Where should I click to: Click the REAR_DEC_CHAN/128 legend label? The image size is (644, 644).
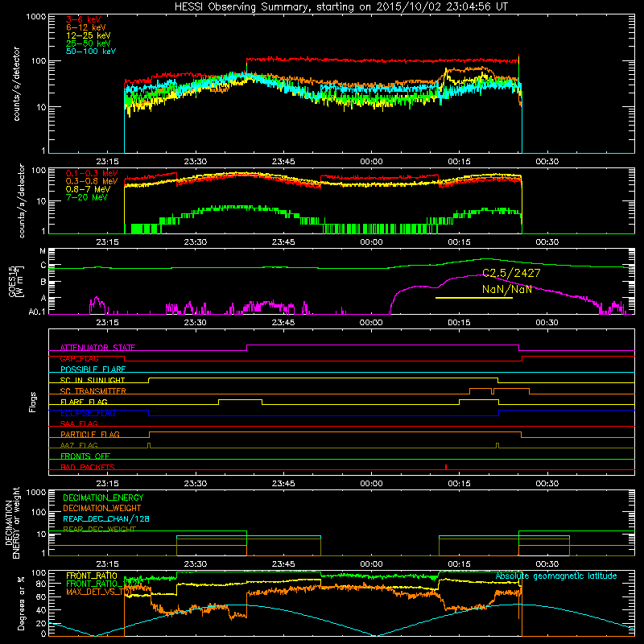click(x=106, y=519)
